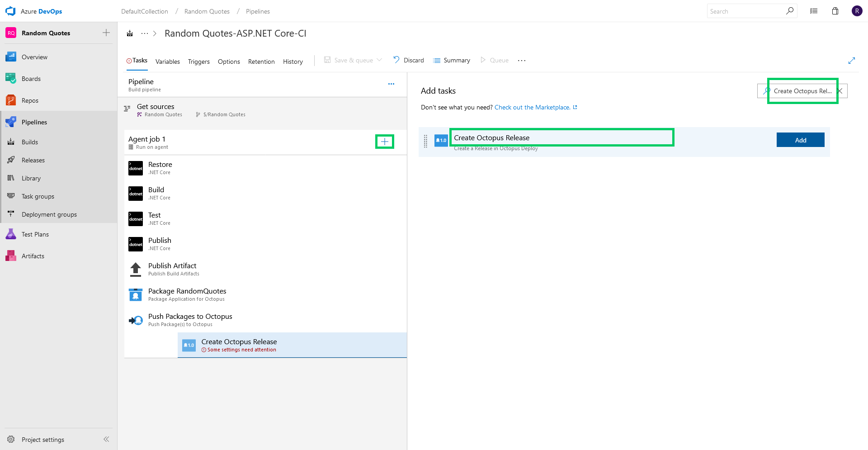Select the Test .NET Core task
Viewport: 868px width, 450px height.
[265, 218]
